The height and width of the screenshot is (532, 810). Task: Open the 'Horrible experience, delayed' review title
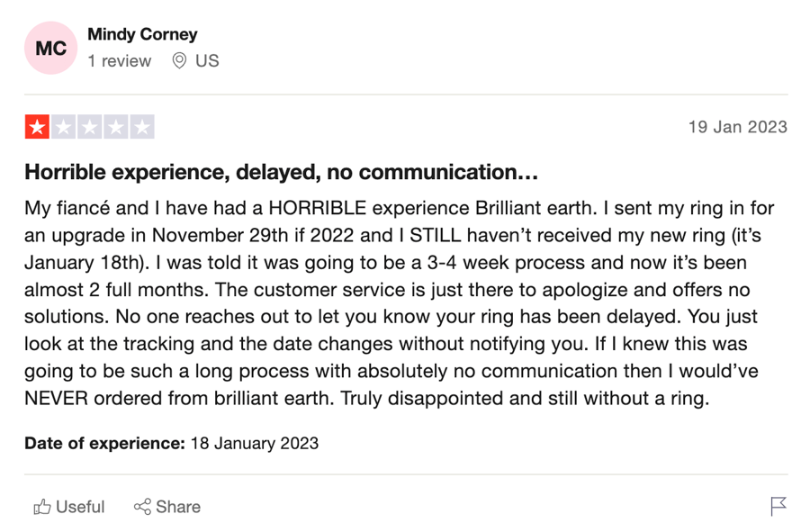click(x=282, y=172)
